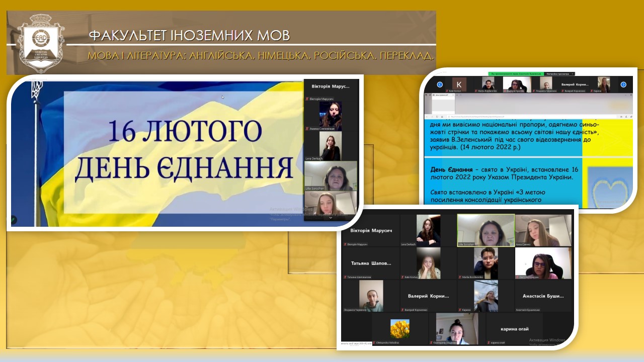Select Валерий Корни... name tile in top strip
This screenshot has width=644, height=362.
click(x=575, y=84)
